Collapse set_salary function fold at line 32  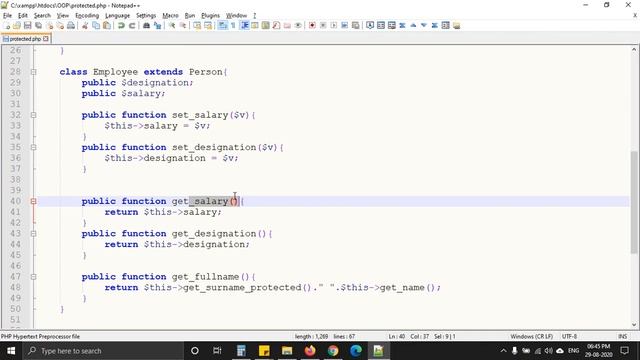point(33,115)
